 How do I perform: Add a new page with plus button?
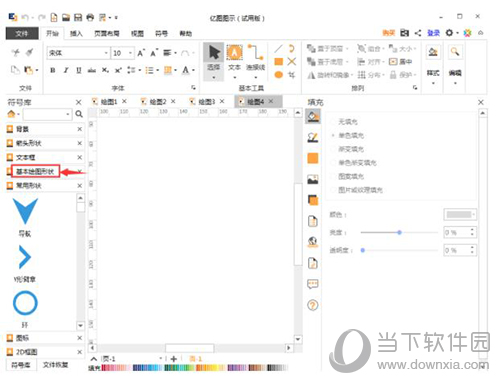[x=173, y=359]
